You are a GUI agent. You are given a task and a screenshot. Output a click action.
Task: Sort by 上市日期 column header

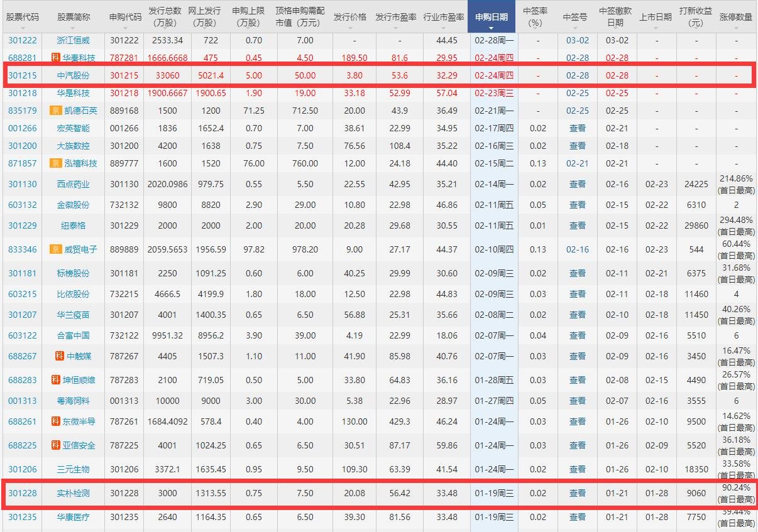click(x=655, y=17)
